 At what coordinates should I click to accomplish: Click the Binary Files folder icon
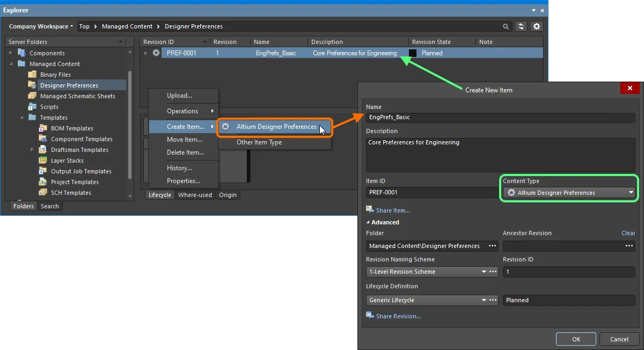32,75
